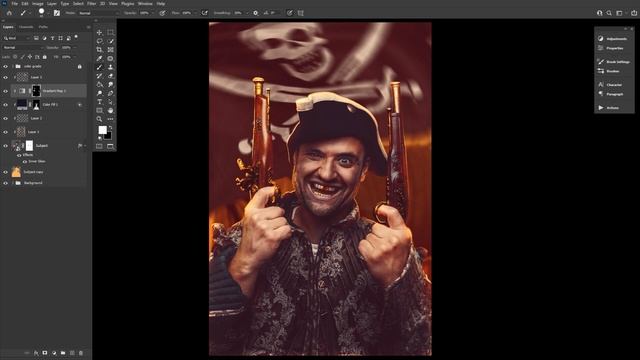Open smoothing options gear icon

[x=256, y=13]
